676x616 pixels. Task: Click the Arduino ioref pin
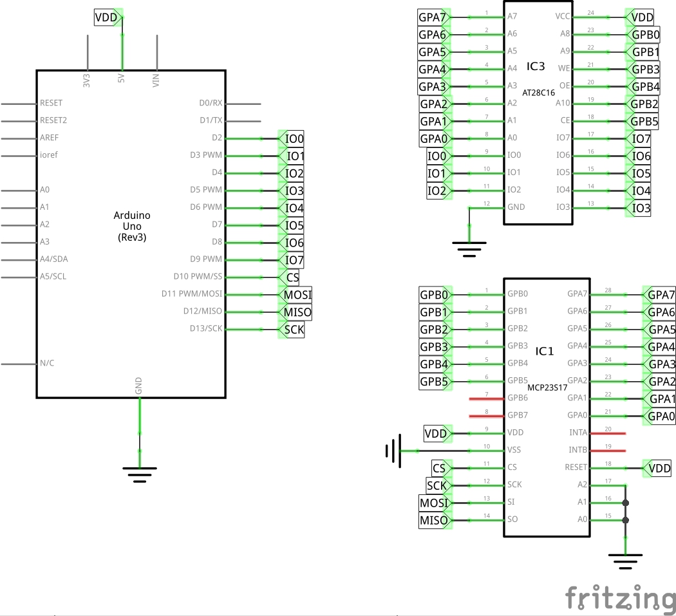(x=19, y=156)
